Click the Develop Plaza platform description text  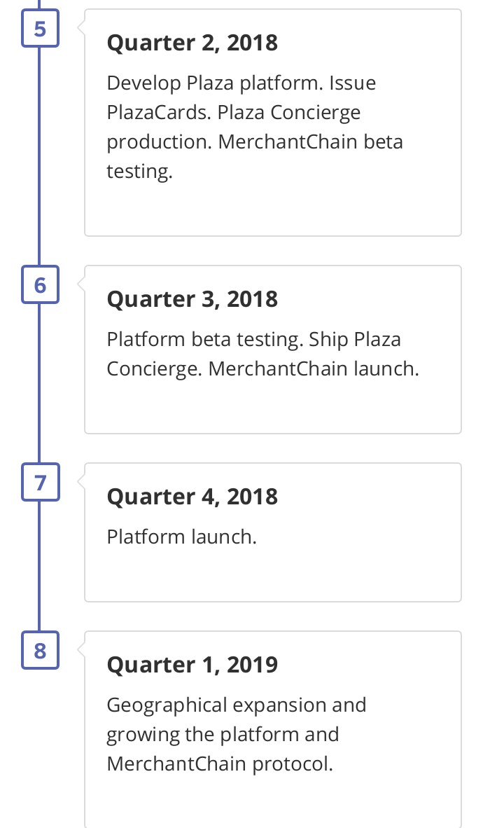pyautogui.click(x=254, y=127)
